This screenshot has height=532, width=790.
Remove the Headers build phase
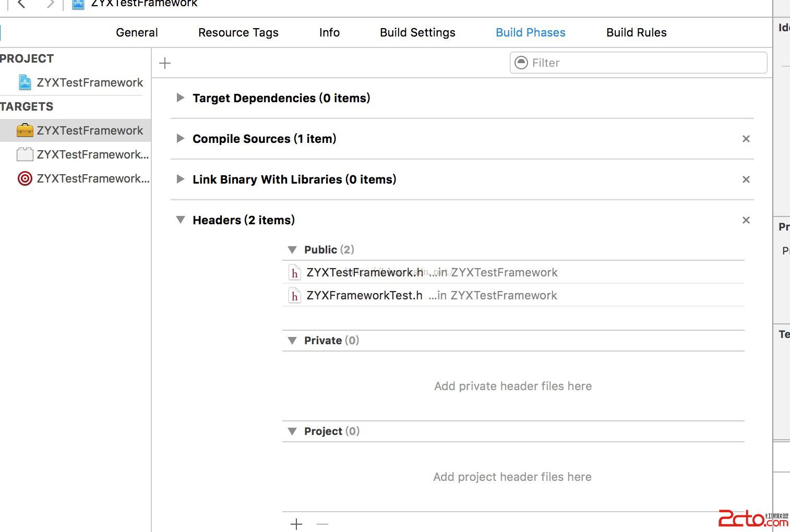click(x=746, y=220)
